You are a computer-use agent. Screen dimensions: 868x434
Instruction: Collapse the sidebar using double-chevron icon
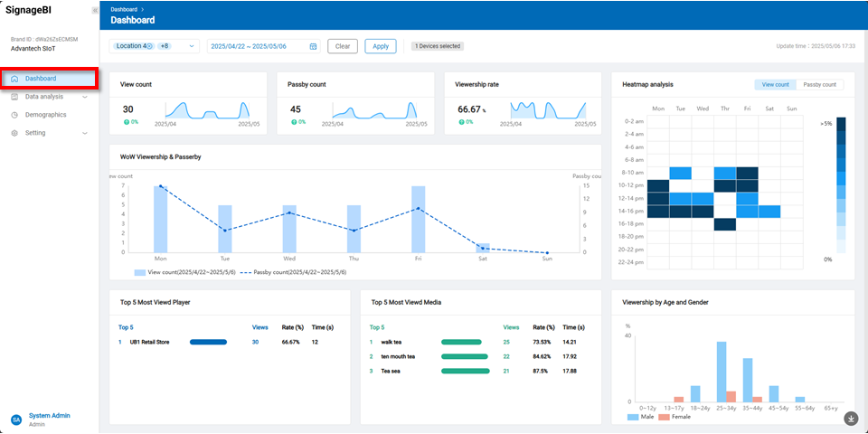(95, 10)
